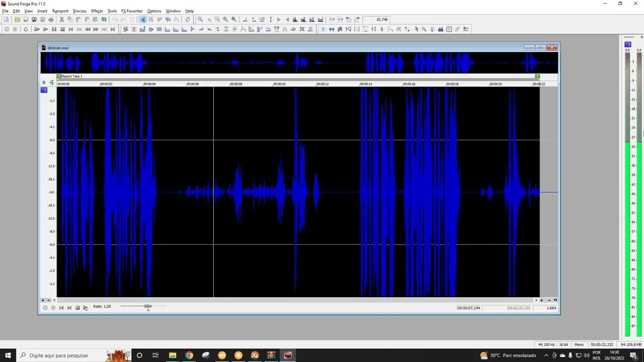Image resolution: width=644 pixels, height=362 pixels.
Task: Stop playback in the main transport toolbar
Action: pos(62,29)
